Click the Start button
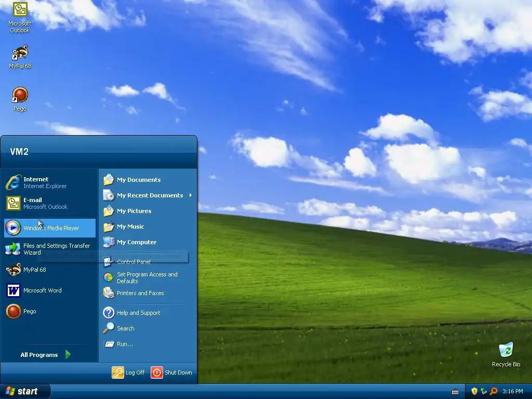The width and height of the screenshot is (532, 399). point(25,391)
